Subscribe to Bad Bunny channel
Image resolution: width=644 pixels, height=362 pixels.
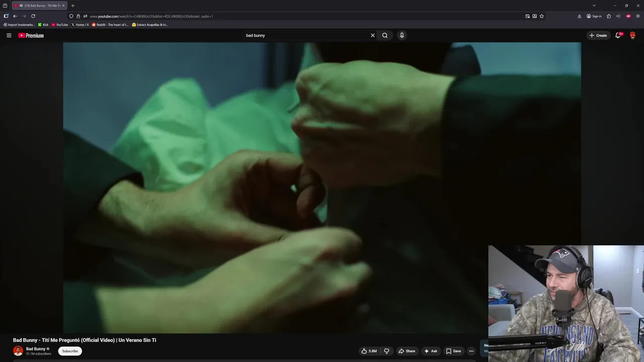(70, 351)
